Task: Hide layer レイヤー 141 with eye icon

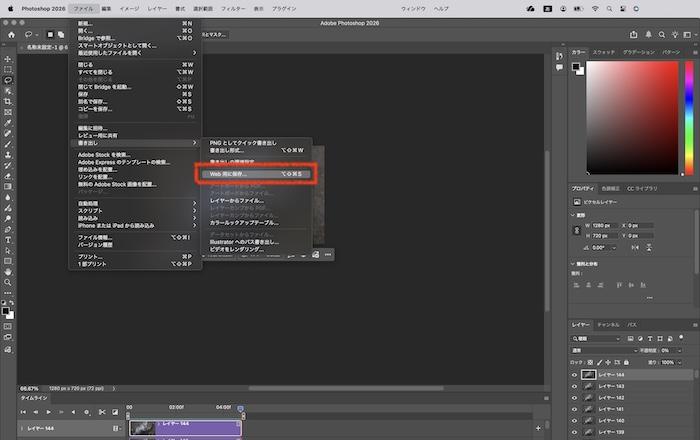Action: (574, 409)
